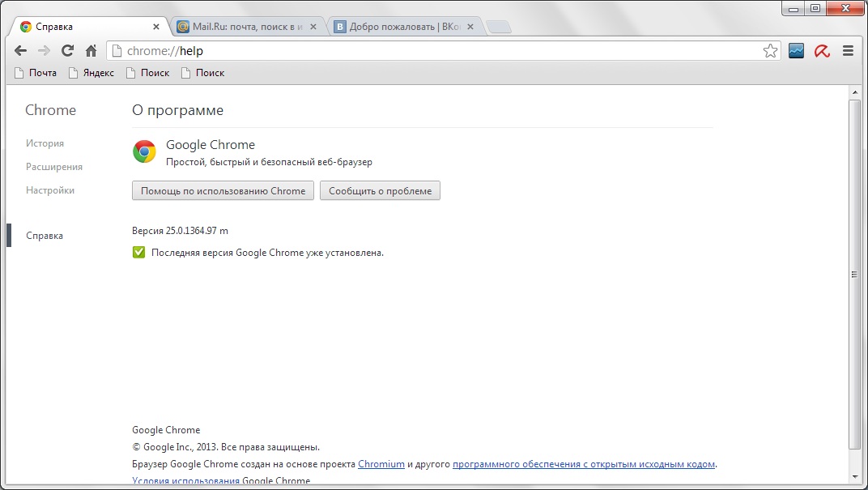This screenshot has width=868, height=490.
Task: Click Сообщить о проблеме button
Action: 380,190
